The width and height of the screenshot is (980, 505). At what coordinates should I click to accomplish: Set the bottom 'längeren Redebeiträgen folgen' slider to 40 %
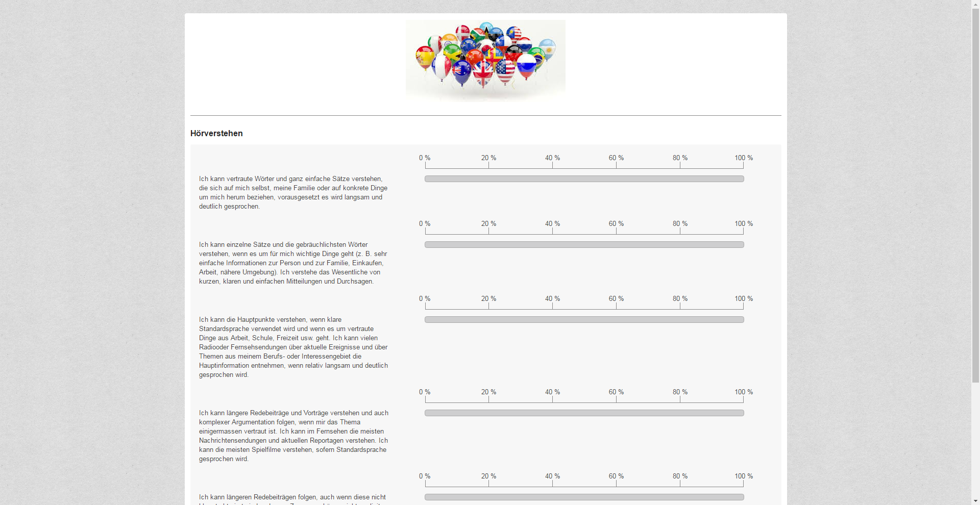click(552, 497)
